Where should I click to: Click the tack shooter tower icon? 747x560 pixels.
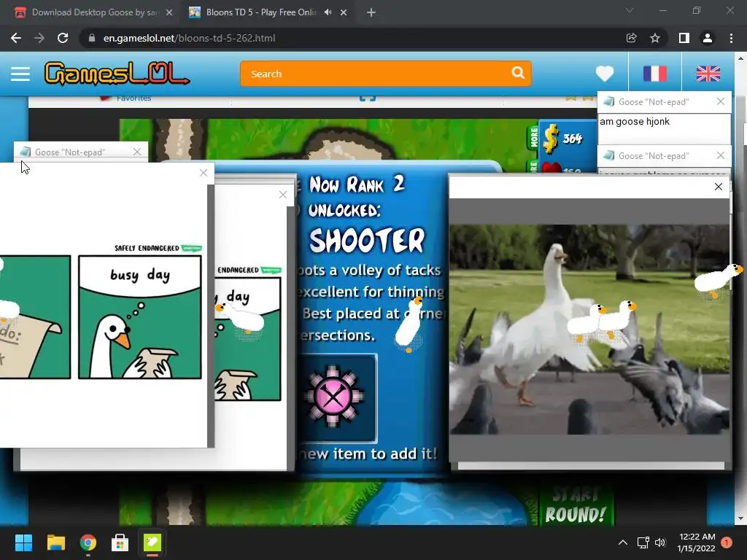click(x=333, y=397)
